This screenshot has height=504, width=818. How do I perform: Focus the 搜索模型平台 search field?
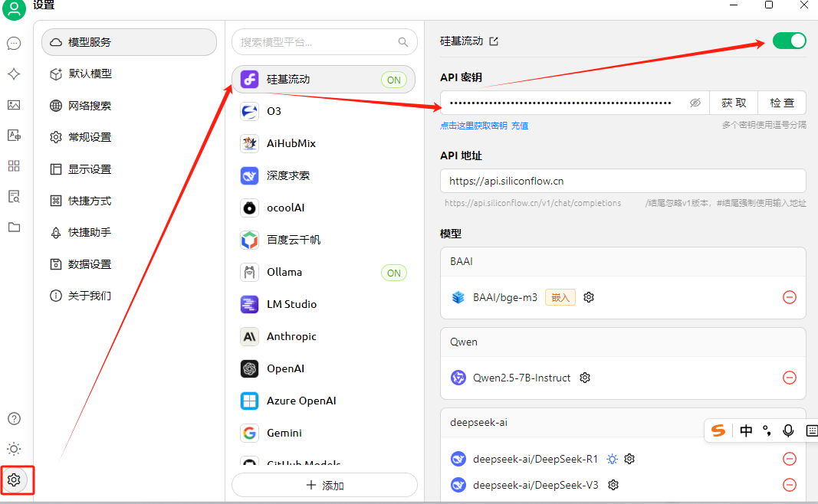click(324, 42)
